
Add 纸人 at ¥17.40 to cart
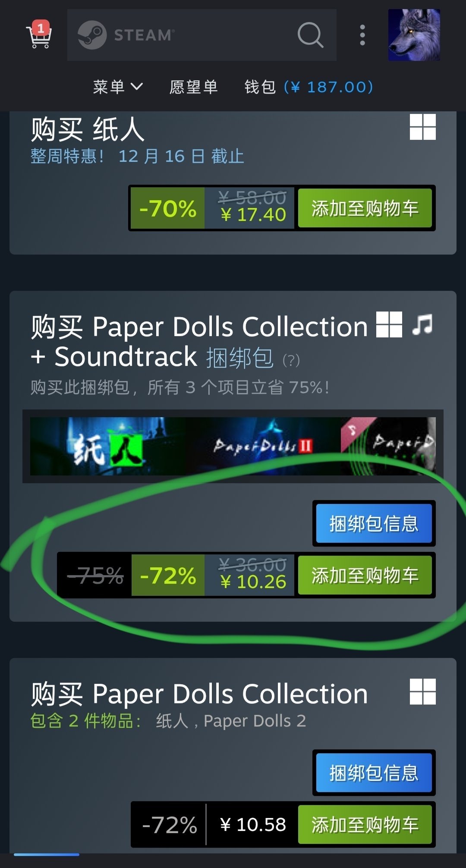(365, 208)
